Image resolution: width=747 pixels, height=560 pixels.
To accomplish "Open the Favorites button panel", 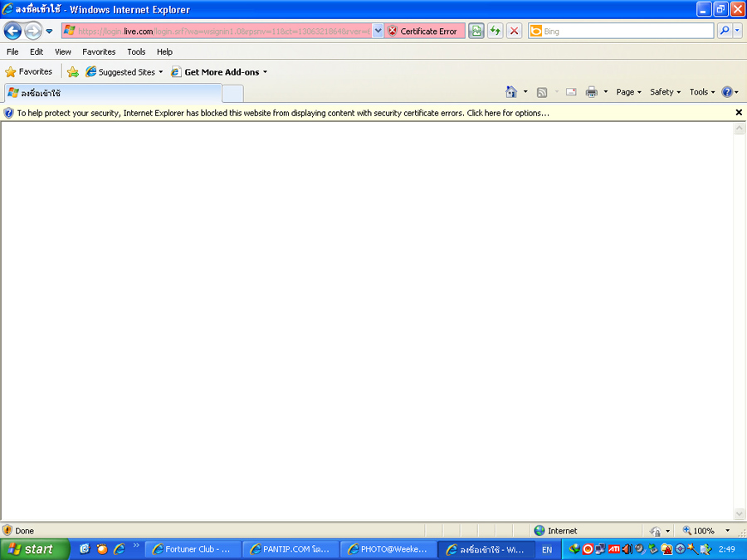I will tap(29, 72).
